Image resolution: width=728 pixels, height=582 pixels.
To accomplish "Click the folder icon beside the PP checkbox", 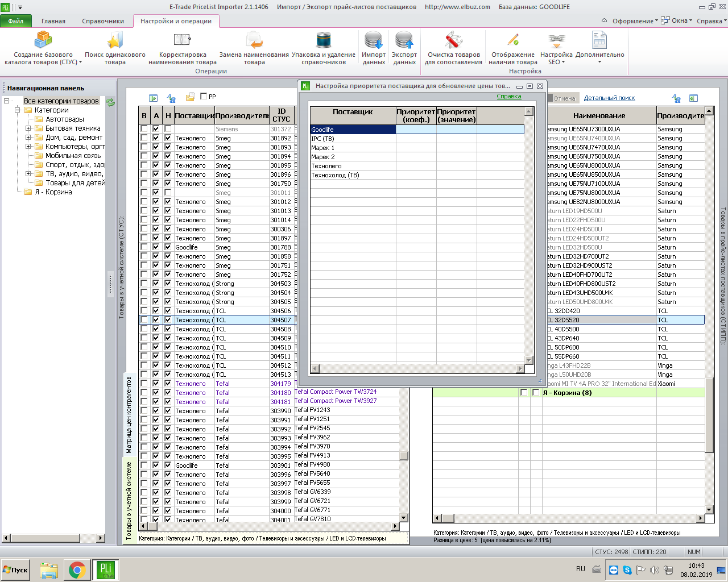I will click(x=191, y=97).
